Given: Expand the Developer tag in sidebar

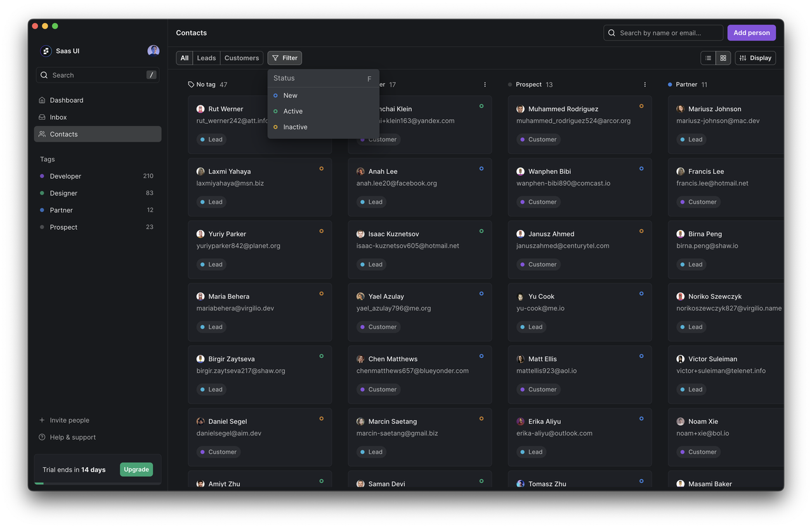Looking at the screenshot, I should pyautogui.click(x=65, y=176).
